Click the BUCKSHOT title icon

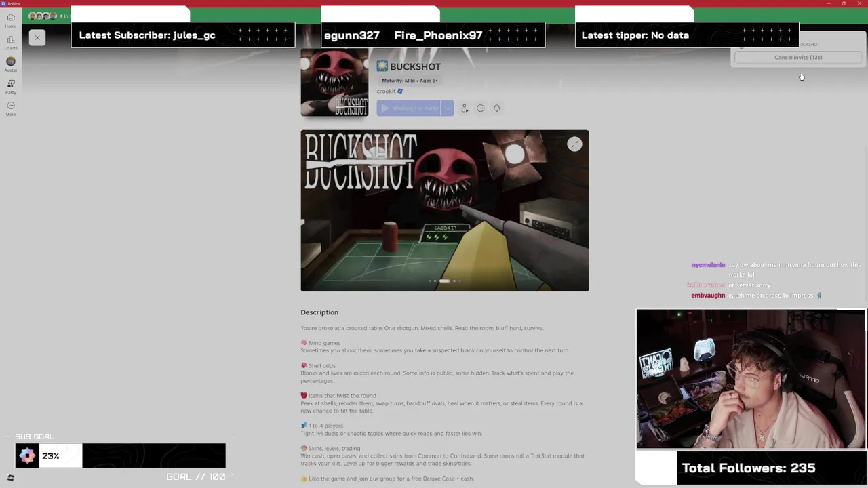(x=382, y=66)
